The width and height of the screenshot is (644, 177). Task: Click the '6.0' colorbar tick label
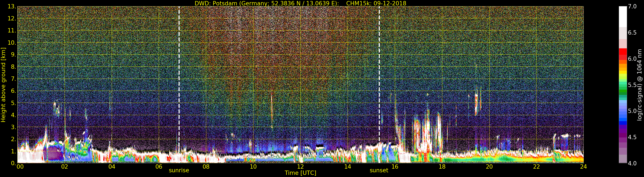click(632, 59)
